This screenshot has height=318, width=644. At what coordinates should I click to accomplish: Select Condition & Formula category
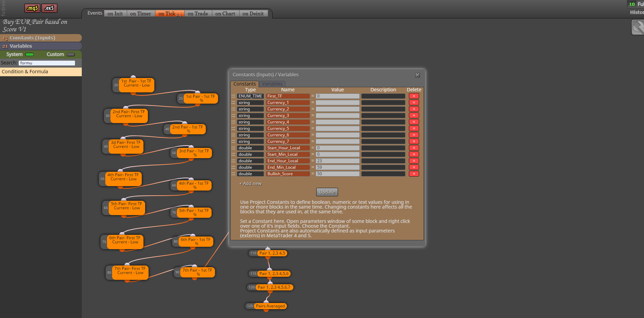tap(41, 72)
